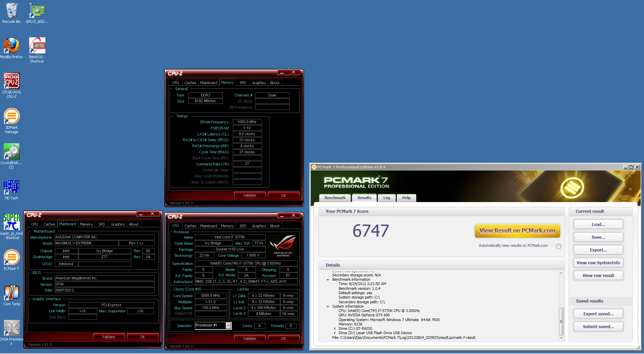The height and width of the screenshot is (354, 644).
Task: Open Graphics tab in Memory CPU-Z window
Action: pos(259,83)
